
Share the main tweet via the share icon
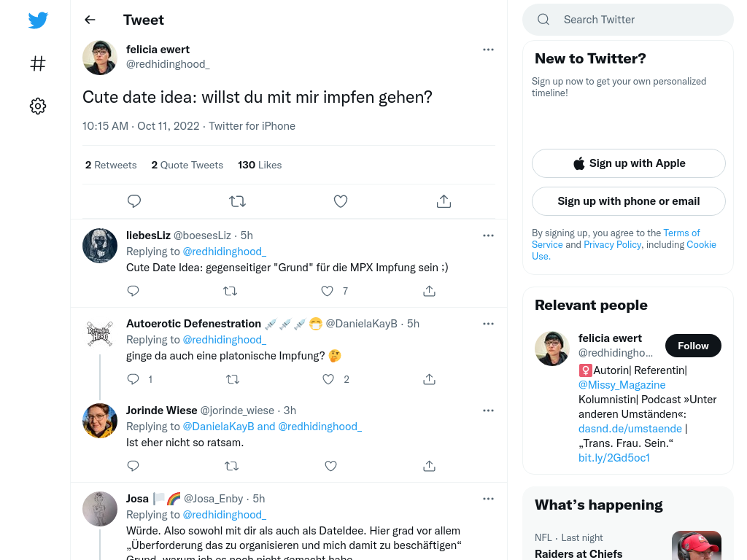point(444,201)
